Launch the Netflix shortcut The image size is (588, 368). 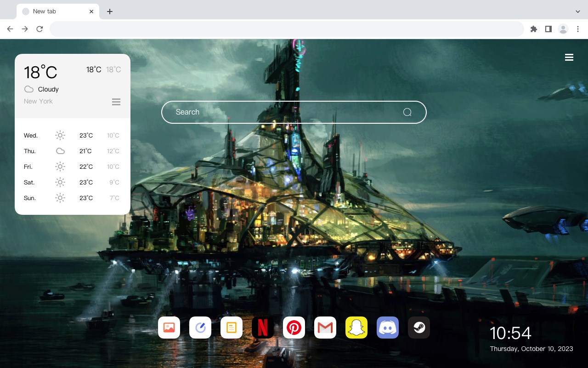[x=263, y=328]
